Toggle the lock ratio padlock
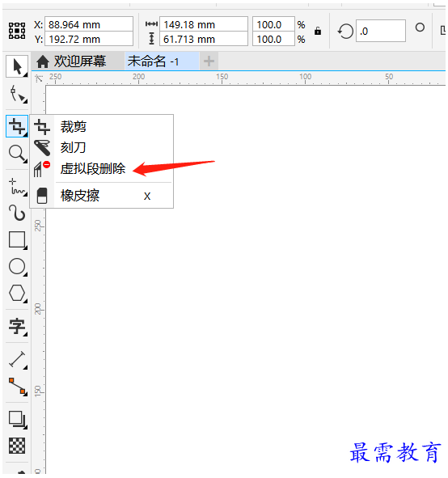 click(318, 31)
